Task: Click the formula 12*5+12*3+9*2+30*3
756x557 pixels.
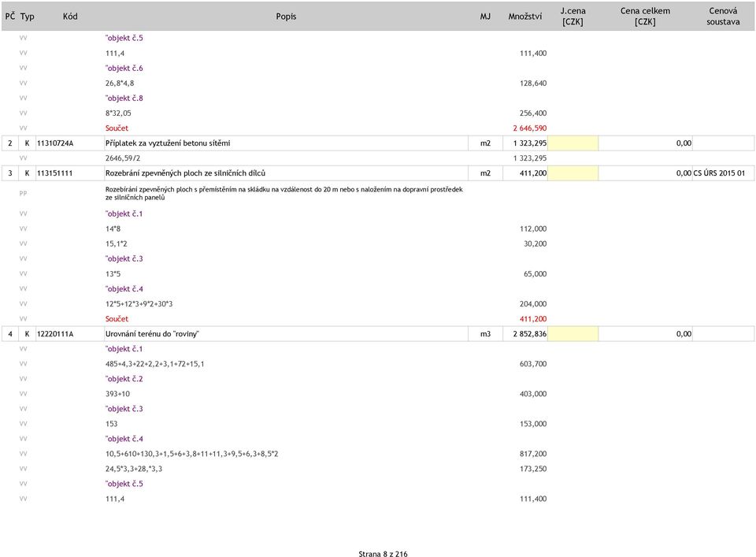Action: [139, 304]
